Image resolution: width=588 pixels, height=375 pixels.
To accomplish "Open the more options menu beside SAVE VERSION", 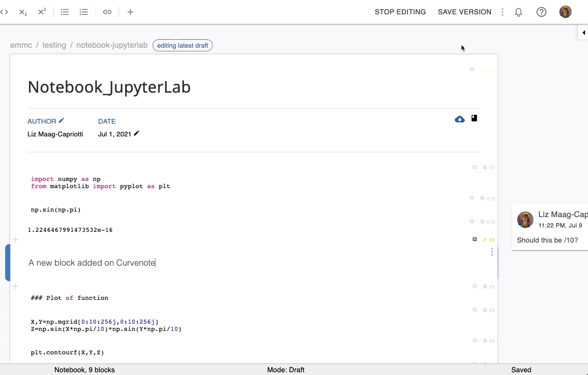I will pos(503,12).
